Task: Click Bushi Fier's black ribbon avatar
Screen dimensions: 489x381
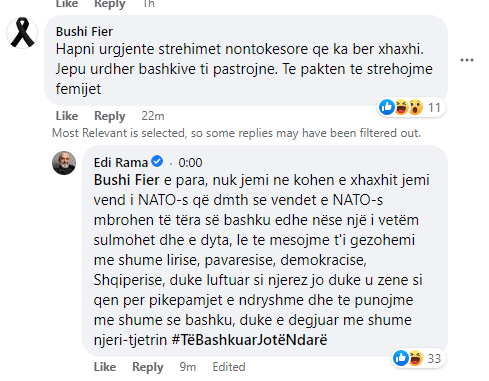Action: [22, 33]
